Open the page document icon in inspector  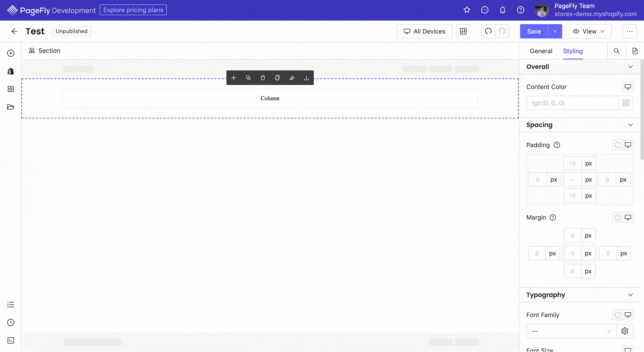click(635, 51)
